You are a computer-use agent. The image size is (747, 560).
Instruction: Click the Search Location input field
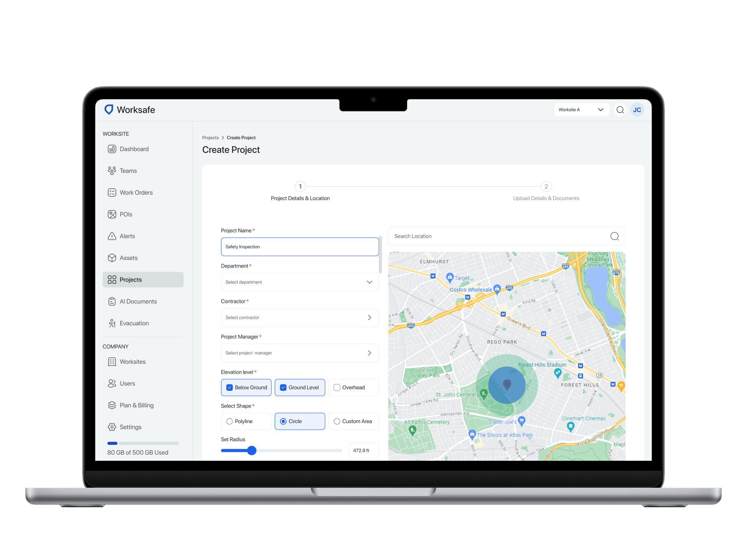coord(507,236)
